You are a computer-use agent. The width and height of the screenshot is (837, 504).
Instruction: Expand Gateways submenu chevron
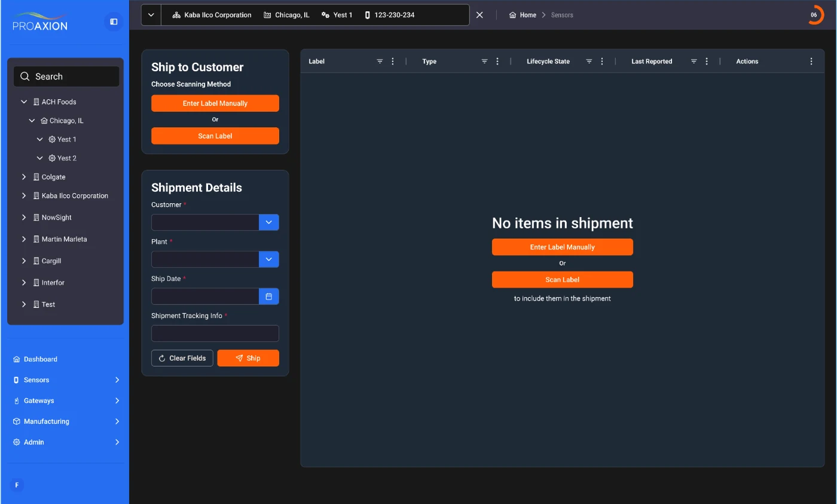coord(117,401)
